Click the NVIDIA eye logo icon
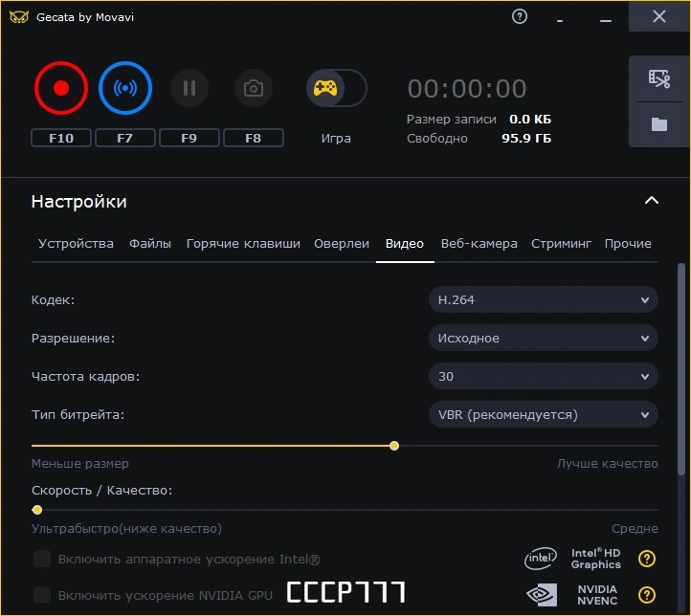 (x=542, y=595)
